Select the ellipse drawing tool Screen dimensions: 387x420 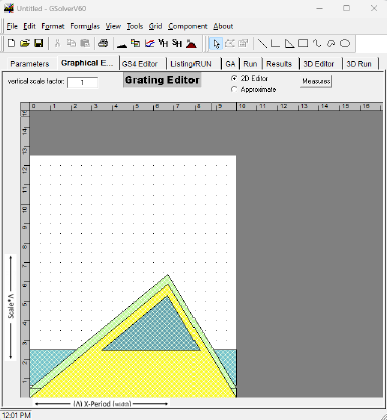345,43
